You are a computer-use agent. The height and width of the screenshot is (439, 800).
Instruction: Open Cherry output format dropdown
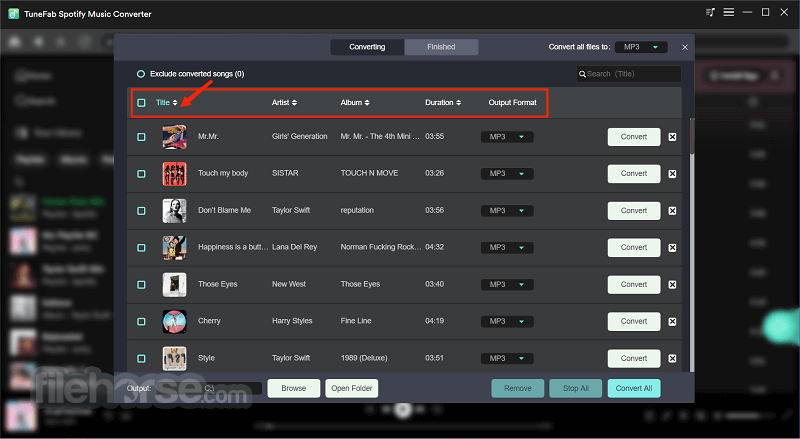click(507, 322)
